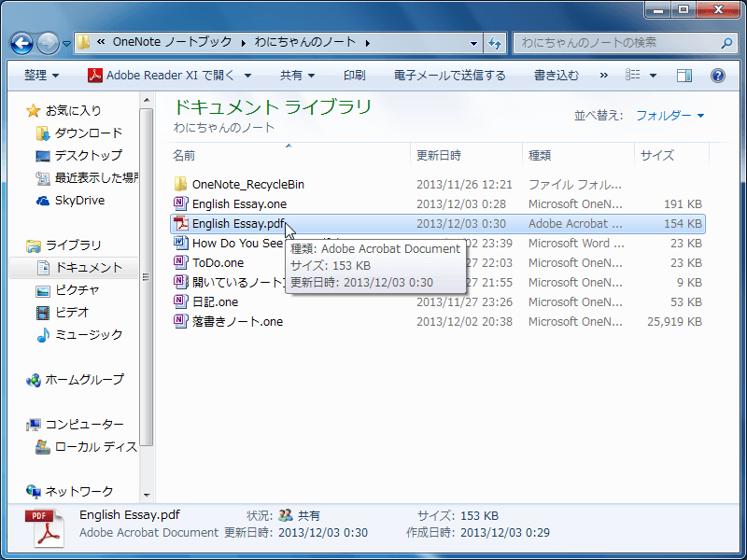Click the navigation pane scroll down arrow
The image size is (747, 560).
point(147,496)
